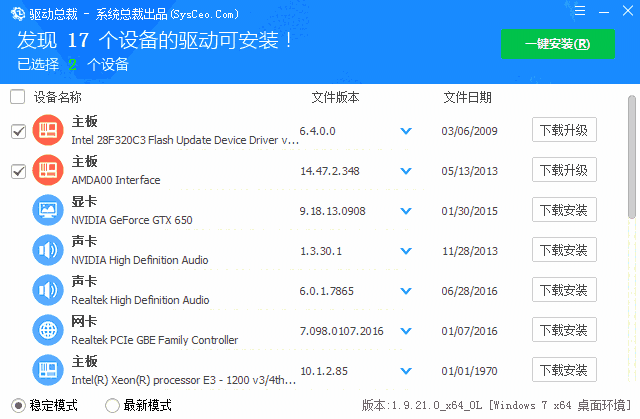Click the NVIDIA High Definition Audio device name
The width and height of the screenshot is (640, 419).
click(140, 260)
